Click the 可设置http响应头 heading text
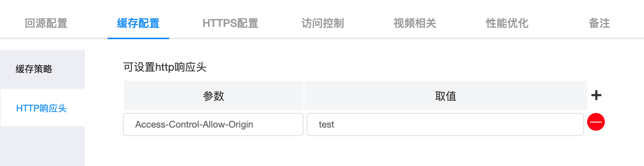Screen dimensions: 644x166 165,67
